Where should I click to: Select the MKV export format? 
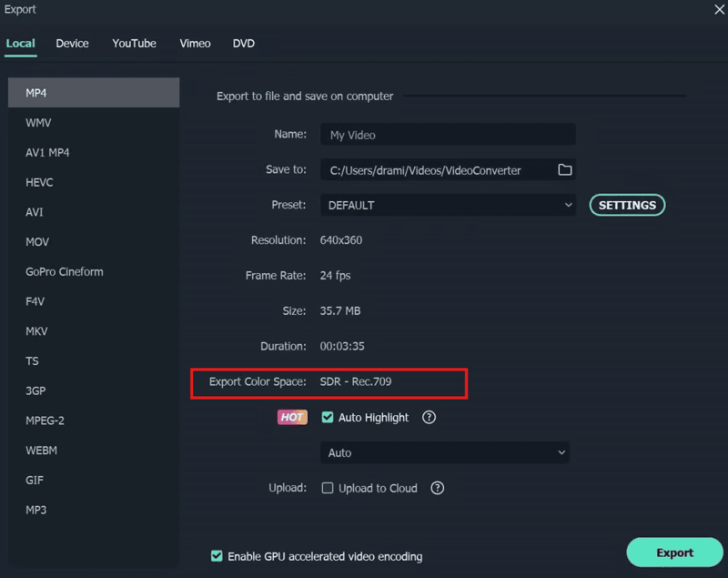tap(35, 330)
